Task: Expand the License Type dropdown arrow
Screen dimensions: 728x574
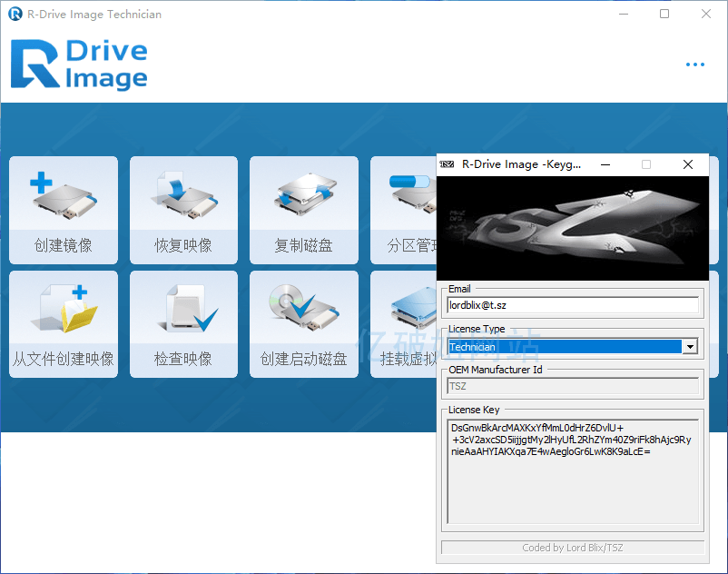Action: [x=691, y=347]
